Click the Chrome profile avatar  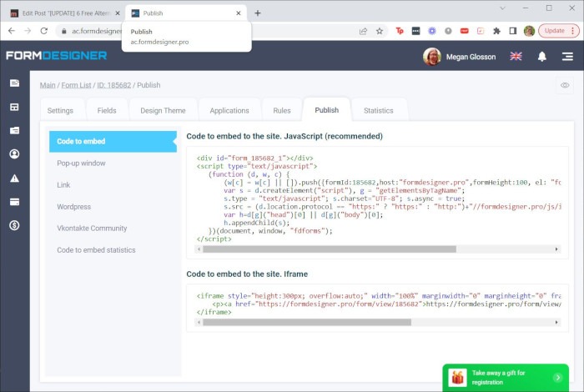529,31
